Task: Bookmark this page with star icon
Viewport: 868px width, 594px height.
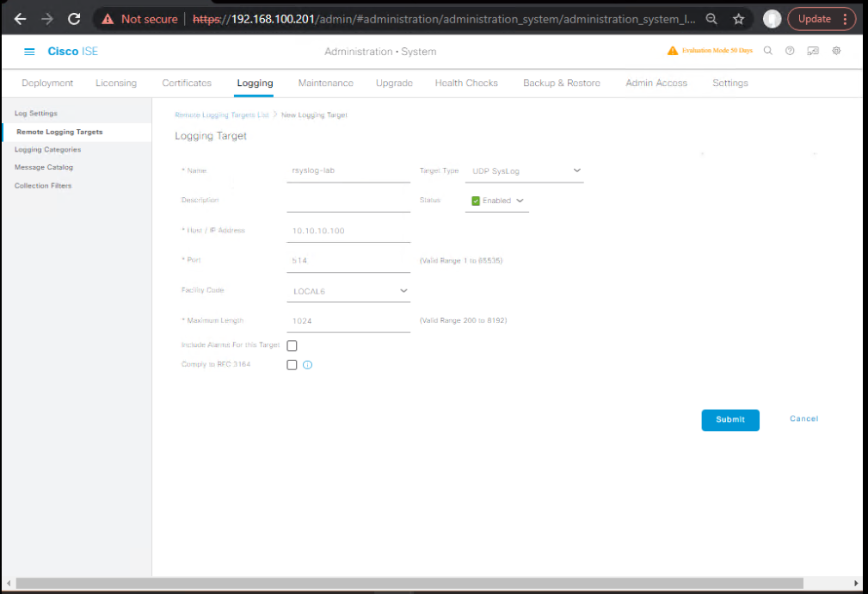Action: click(x=738, y=18)
